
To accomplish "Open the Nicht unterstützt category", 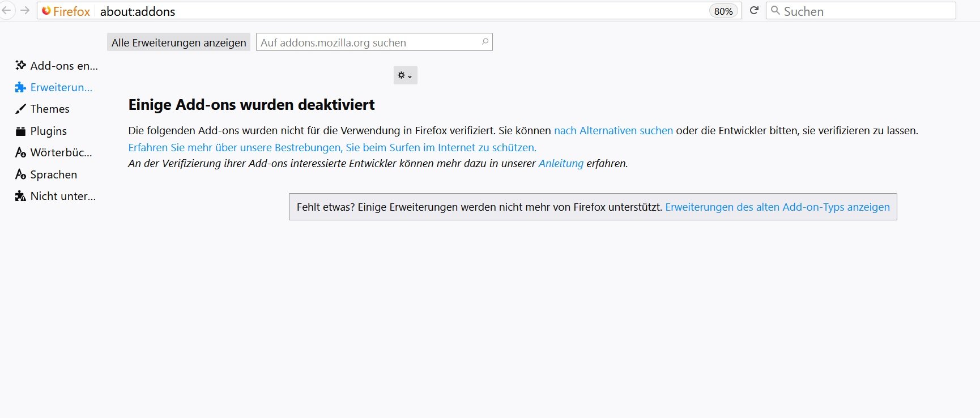I will pyautogui.click(x=57, y=196).
